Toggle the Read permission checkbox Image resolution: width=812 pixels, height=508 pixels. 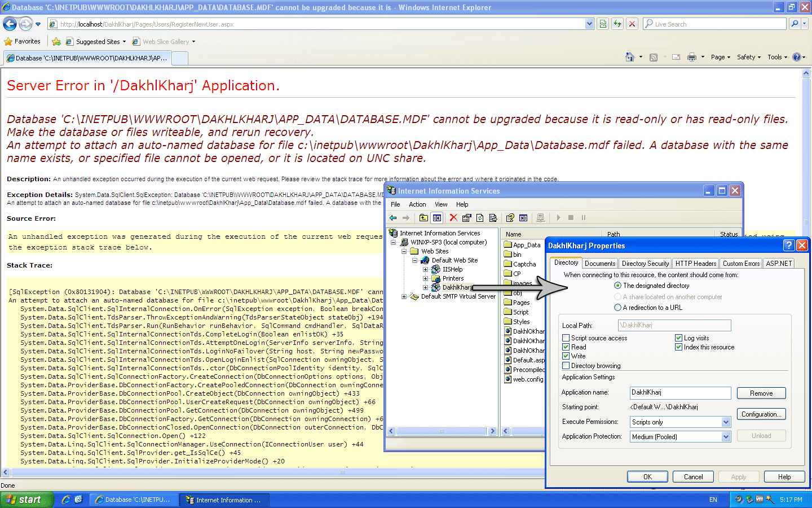click(x=566, y=347)
